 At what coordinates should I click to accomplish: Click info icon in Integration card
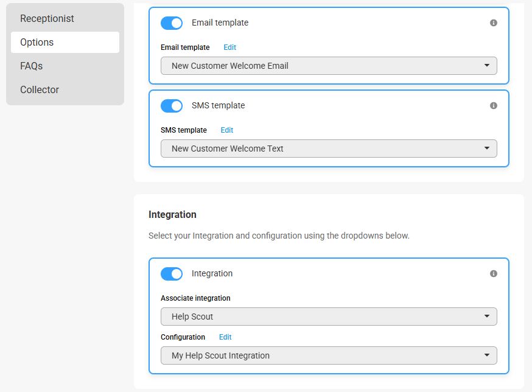(493, 273)
